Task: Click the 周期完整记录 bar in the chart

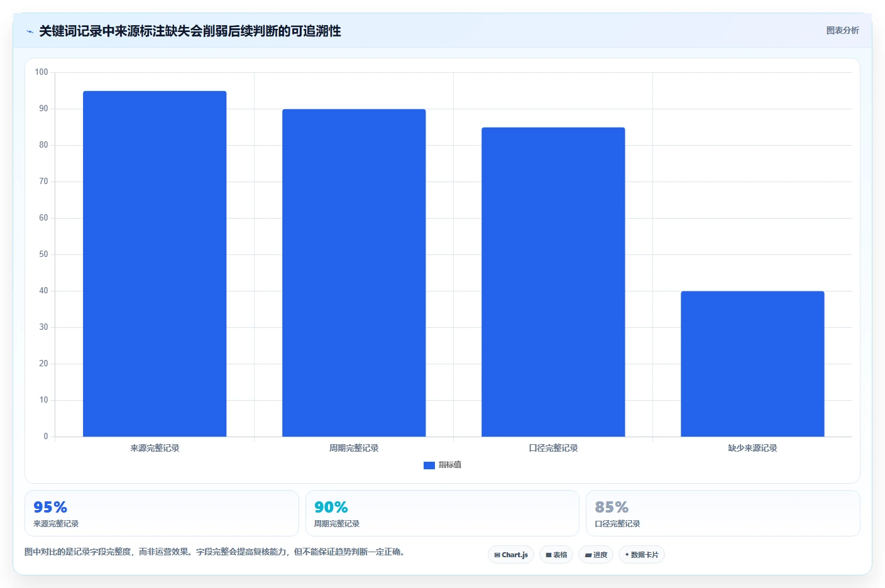Action: (x=354, y=273)
